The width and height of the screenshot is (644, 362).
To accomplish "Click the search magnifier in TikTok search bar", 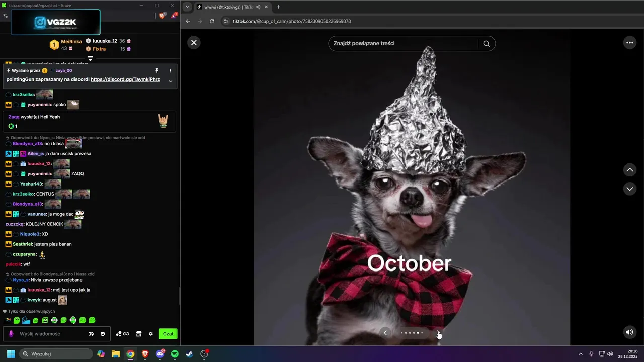I will coord(486,43).
